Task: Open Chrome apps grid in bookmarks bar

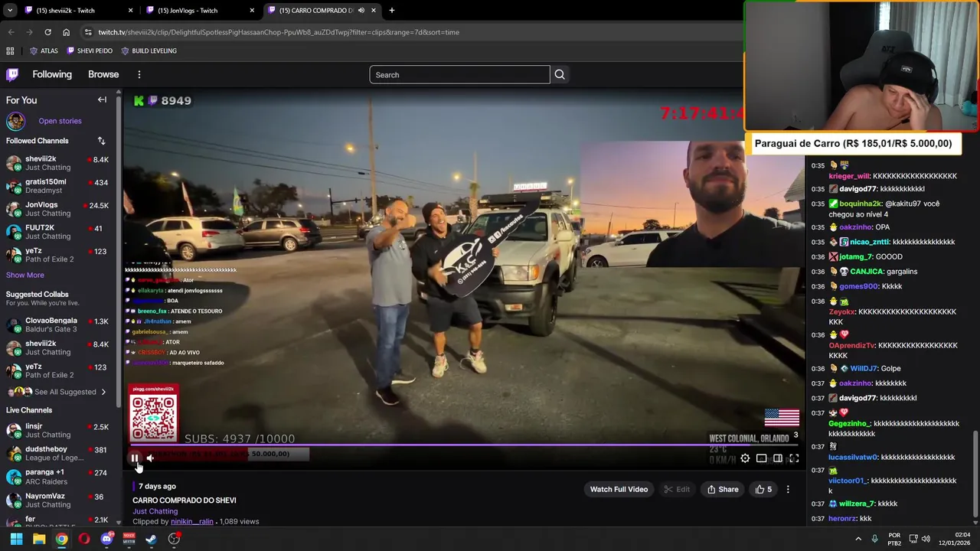Action: point(10,51)
